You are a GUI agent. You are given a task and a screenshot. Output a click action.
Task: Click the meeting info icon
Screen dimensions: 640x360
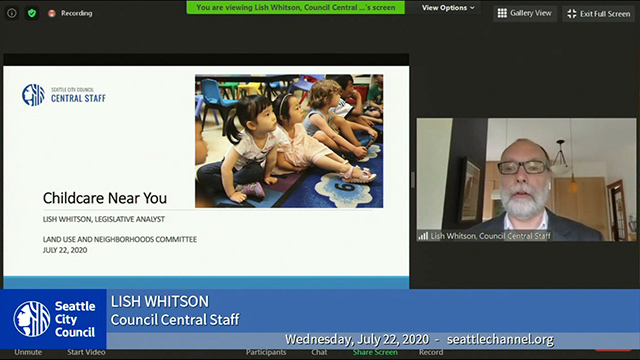pos(12,13)
